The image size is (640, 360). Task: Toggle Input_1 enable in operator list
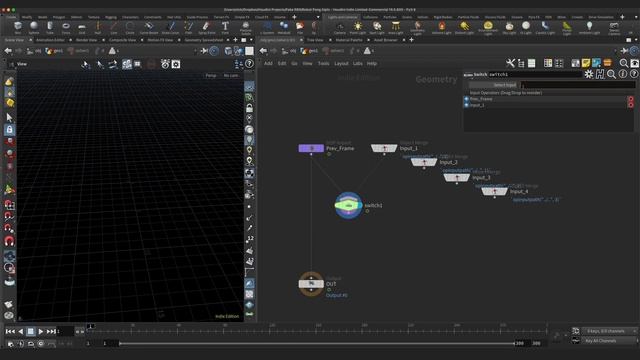(x=467, y=105)
